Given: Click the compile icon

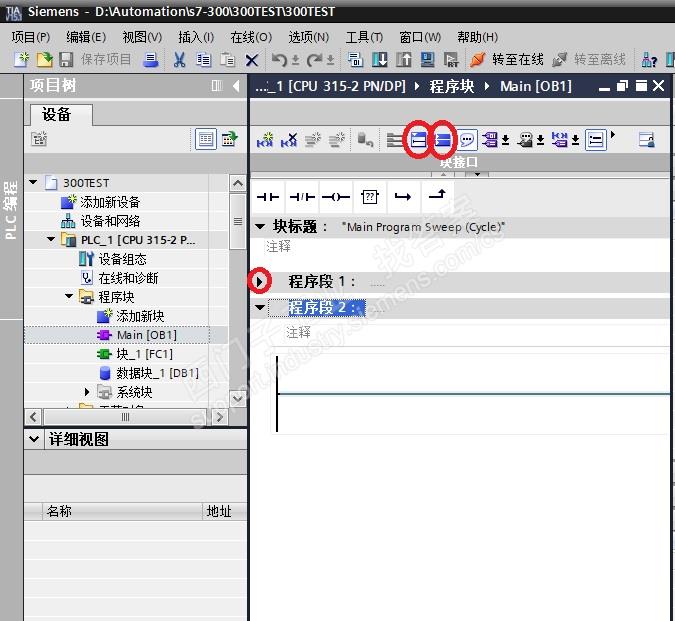Looking at the screenshot, I should tap(355, 59).
